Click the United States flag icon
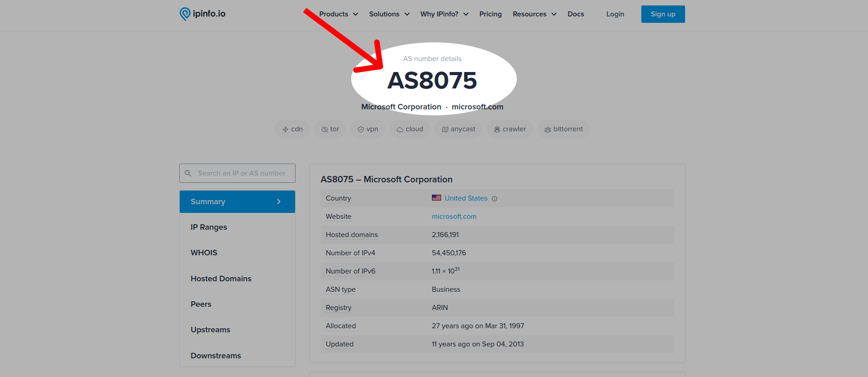Viewport: 868px width, 377px height. 437,198
